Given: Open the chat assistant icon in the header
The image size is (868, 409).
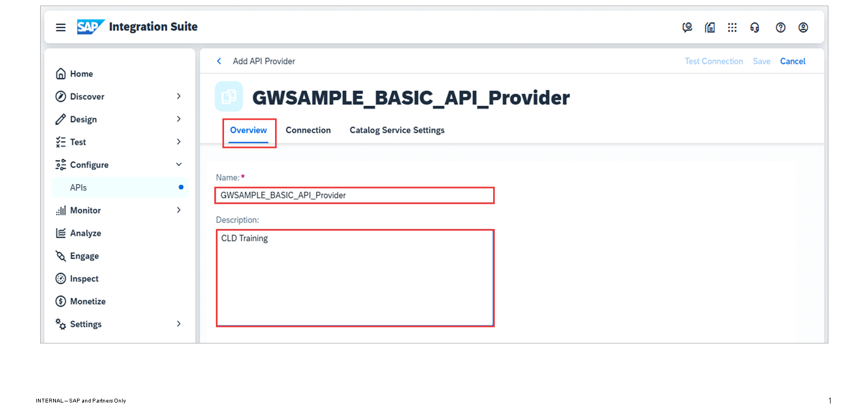Looking at the screenshot, I should pos(687,27).
